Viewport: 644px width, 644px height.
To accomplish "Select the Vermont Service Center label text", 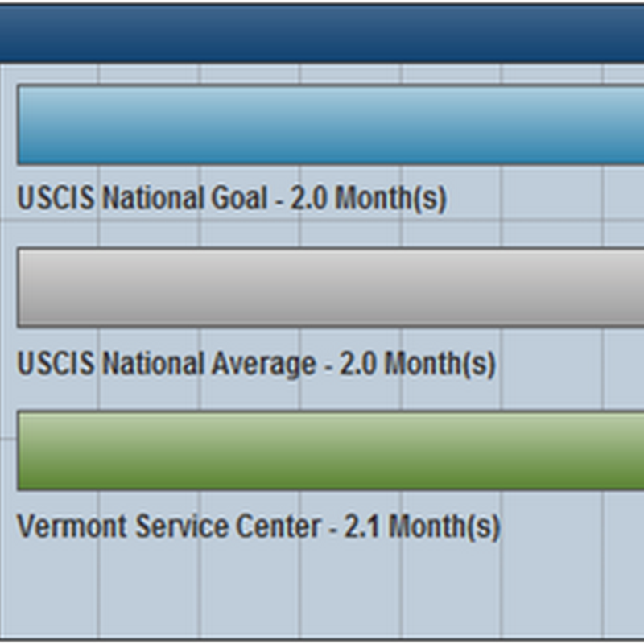I will click(x=258, y=527).
